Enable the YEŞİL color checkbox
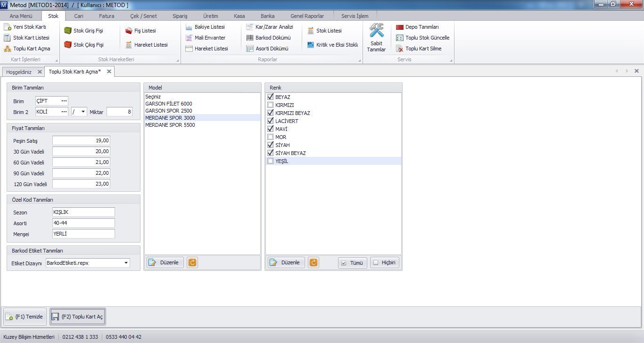Screen dimensions: 644x343 (270, 161)
